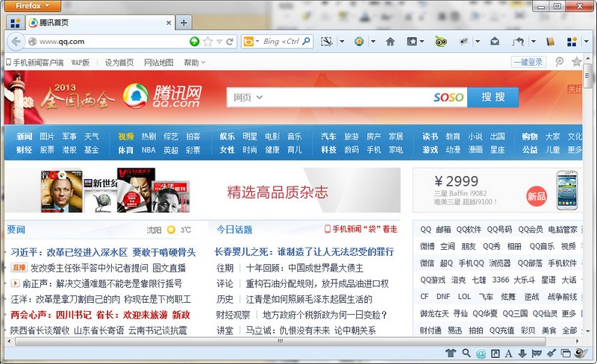Select the 腾讯首页 tab
This screenshot has height=364, width=597.
99,23
